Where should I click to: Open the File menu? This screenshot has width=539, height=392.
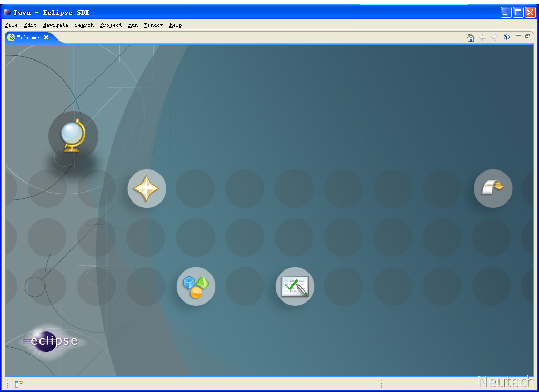(12, 25)
